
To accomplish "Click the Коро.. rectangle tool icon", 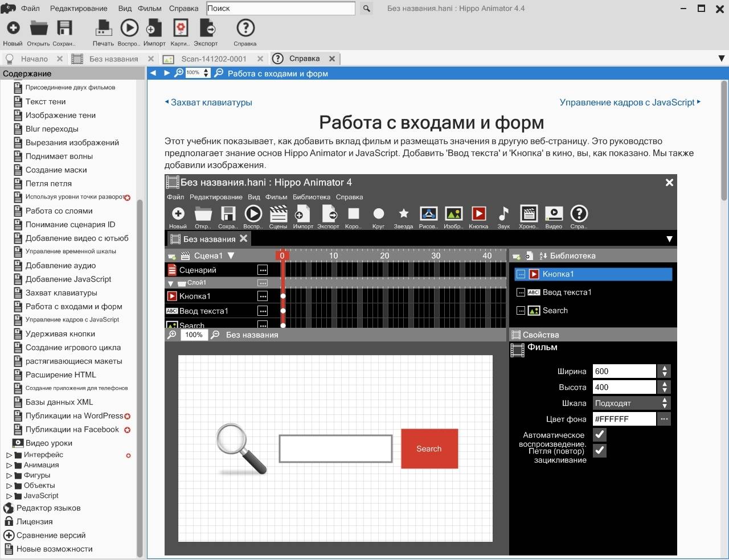I will click(354, 213).
